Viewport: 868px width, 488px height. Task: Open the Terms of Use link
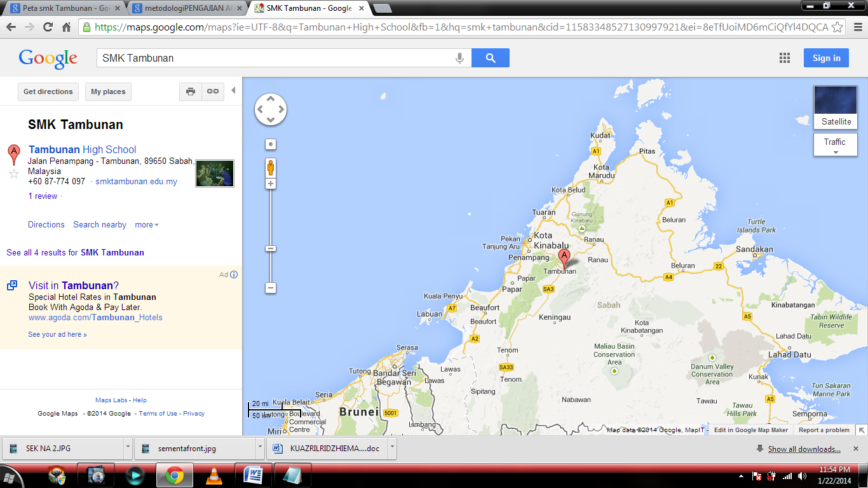pyautogui.click(x=158, y=413)
